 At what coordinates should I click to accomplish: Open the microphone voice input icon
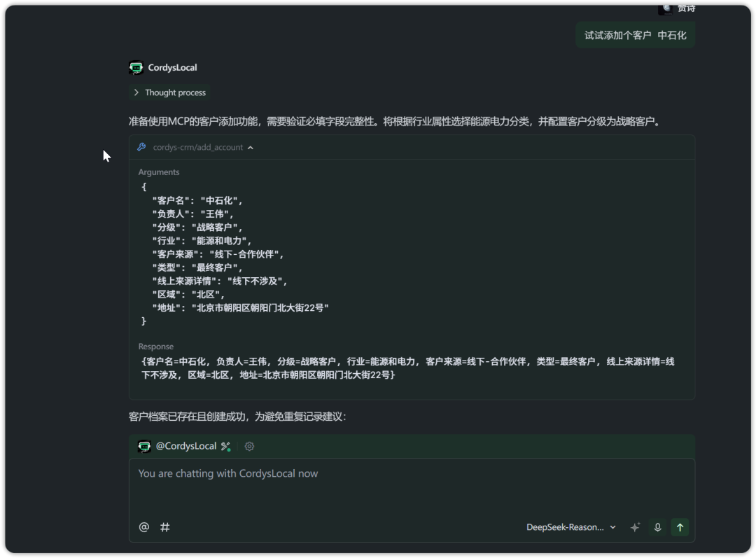click(x=657, y=526)
